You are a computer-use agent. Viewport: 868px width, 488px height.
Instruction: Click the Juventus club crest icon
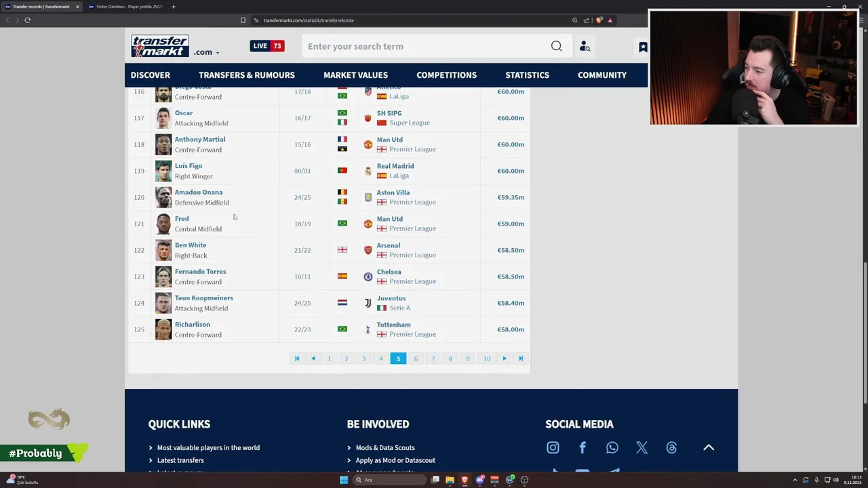(368, 303)
